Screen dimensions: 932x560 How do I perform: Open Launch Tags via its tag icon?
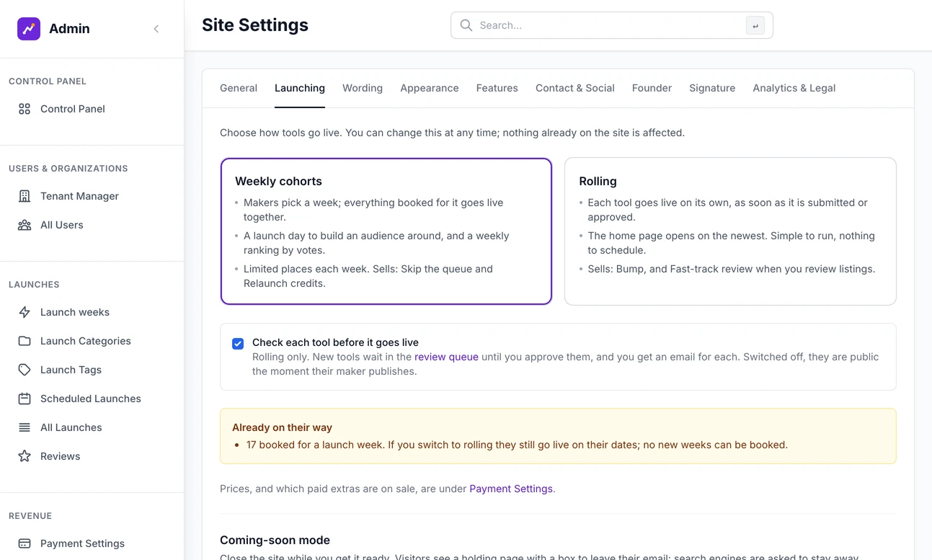tap(25, 370)
